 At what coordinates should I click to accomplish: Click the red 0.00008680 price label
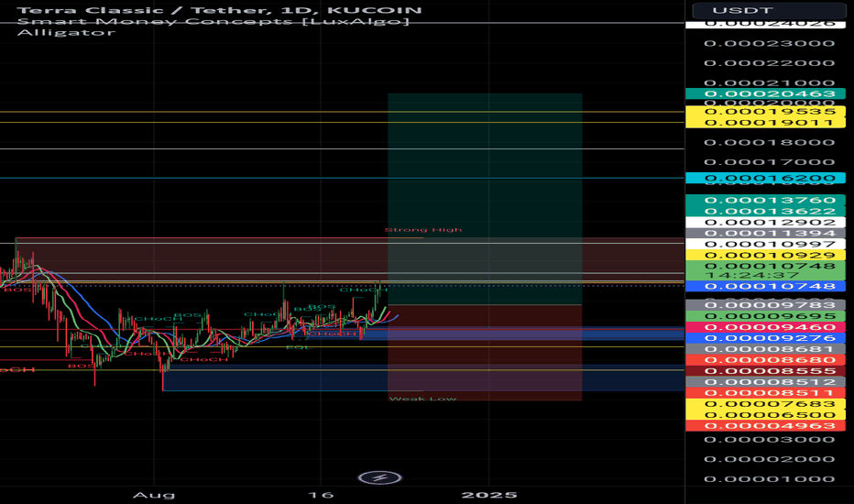[766, 359]
